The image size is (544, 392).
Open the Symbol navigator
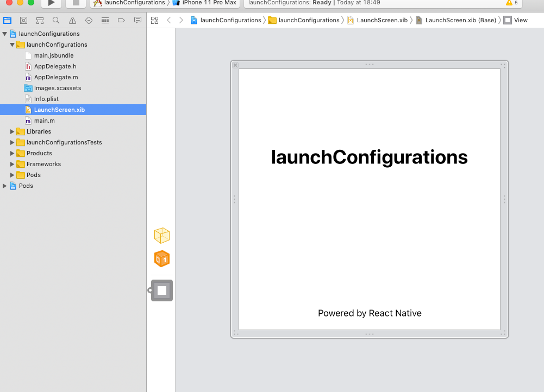pyautogui.click(x=40, y=21)
